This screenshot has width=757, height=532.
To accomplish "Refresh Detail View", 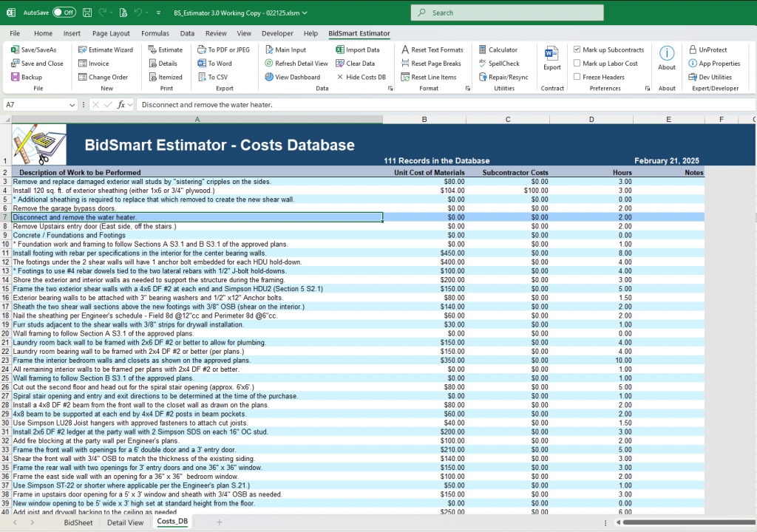I will pos(296,64).
